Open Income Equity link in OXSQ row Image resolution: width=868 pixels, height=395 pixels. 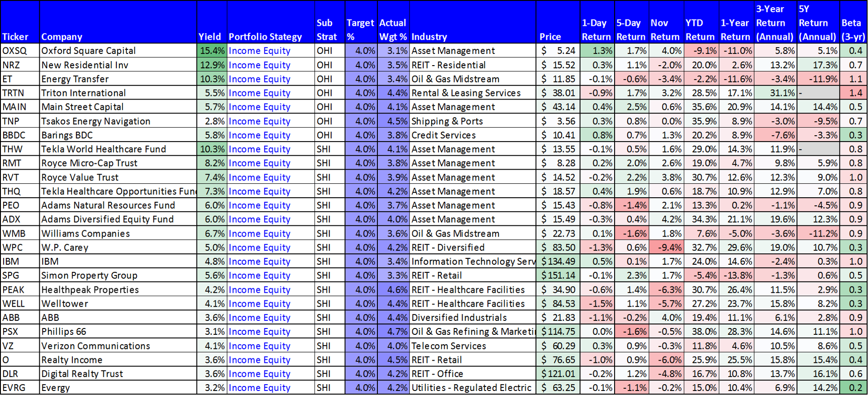click(259, 51)
